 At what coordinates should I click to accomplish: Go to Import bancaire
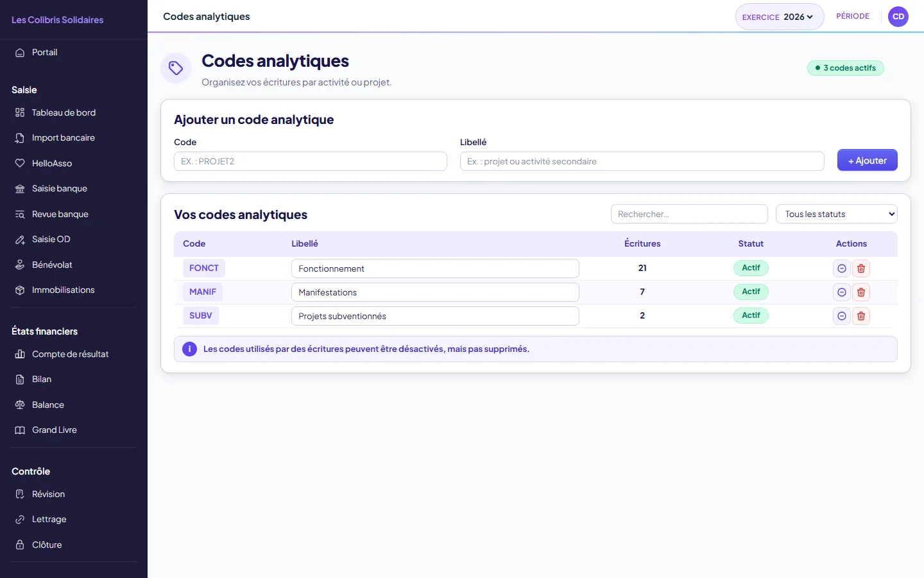(x=74, y=138)
